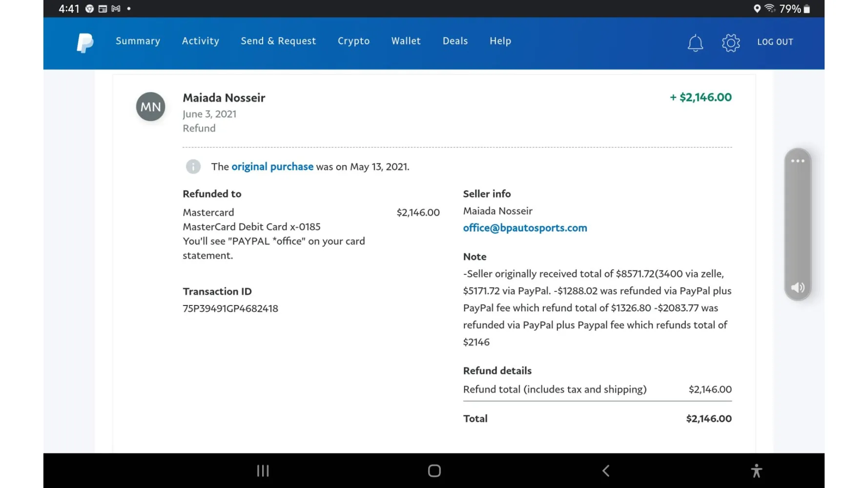Tap the three-dot floating panel handle
This screenshot has height=488, width=868.
[x=798, y=161]
